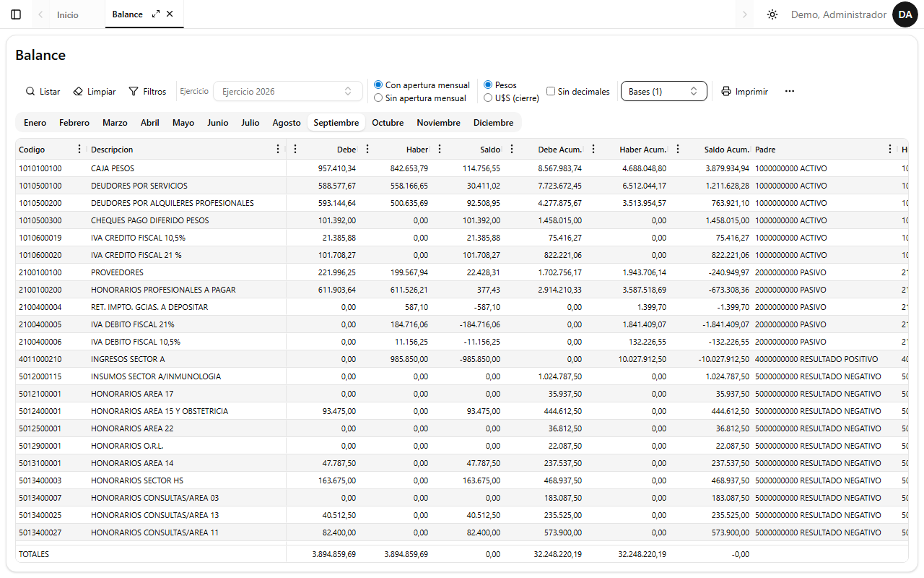Screen dimensions: 924x578
Task: Select the INGRESOS SECTOR A row
Action: pos(462,359)
